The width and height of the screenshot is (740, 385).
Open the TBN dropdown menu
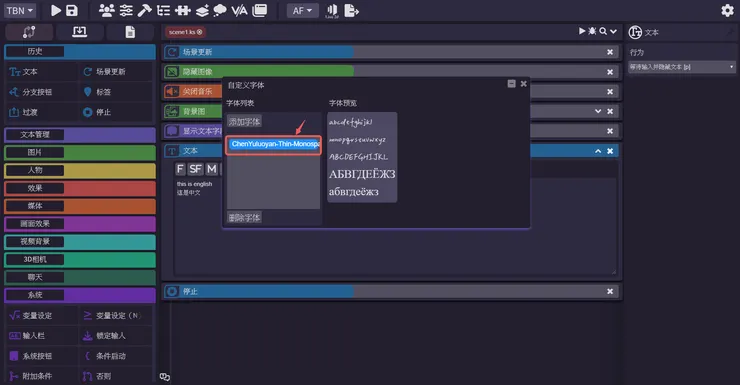pyautogui.click(x=19, y=10)
